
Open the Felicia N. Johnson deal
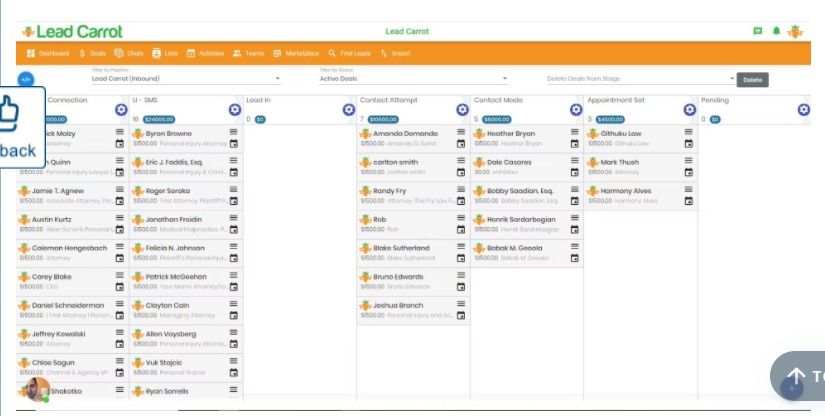186,253
